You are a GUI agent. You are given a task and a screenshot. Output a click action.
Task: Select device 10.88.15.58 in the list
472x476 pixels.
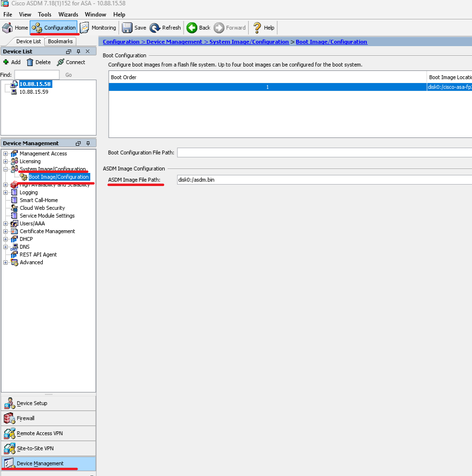click(x=35, y=84)
